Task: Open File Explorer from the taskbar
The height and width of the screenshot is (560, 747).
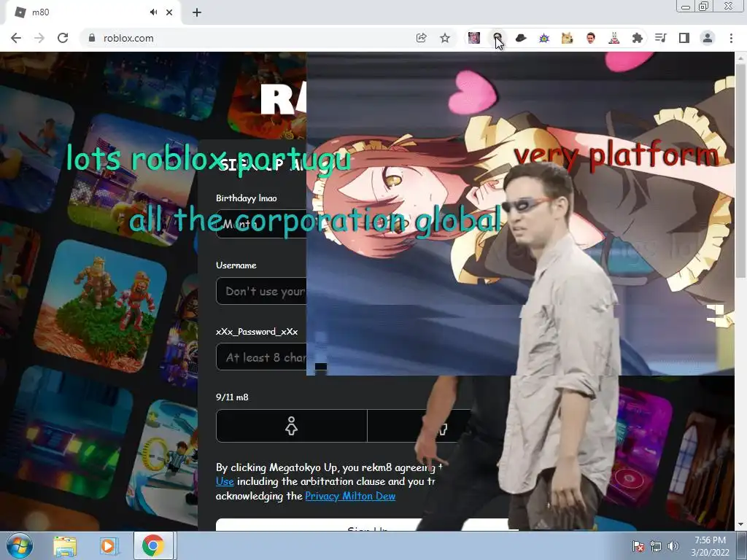Action: 65,546
